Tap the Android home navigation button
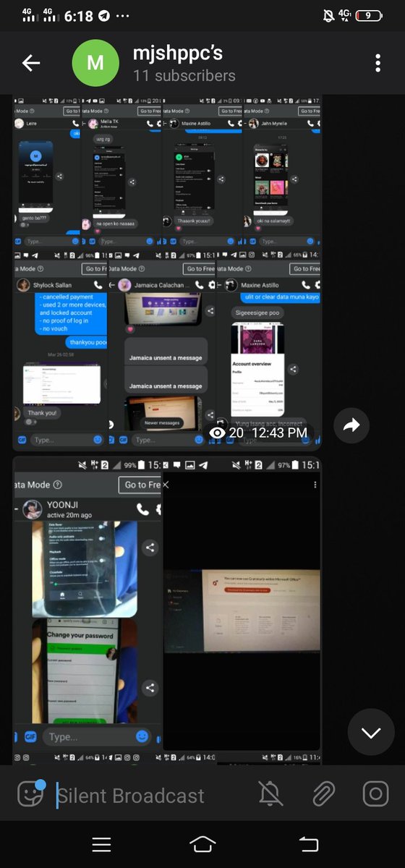Screen dimensions: 405x868 (202, 845)
